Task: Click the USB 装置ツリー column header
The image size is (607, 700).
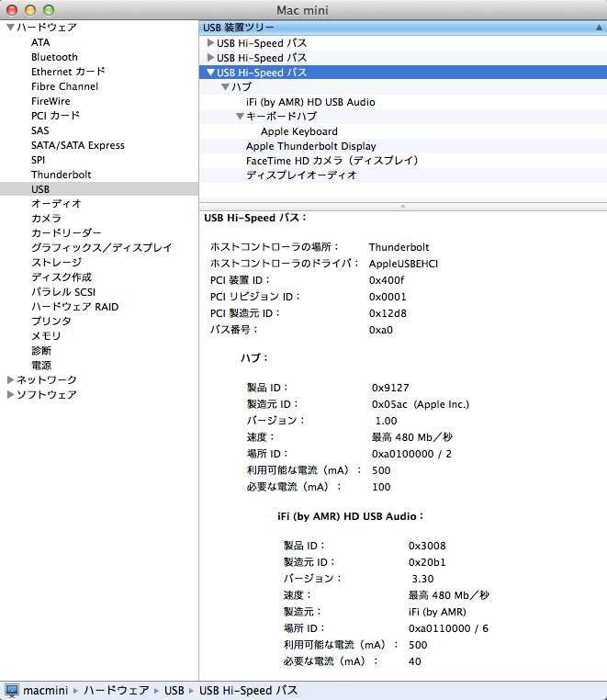Action: pos(403,28)
